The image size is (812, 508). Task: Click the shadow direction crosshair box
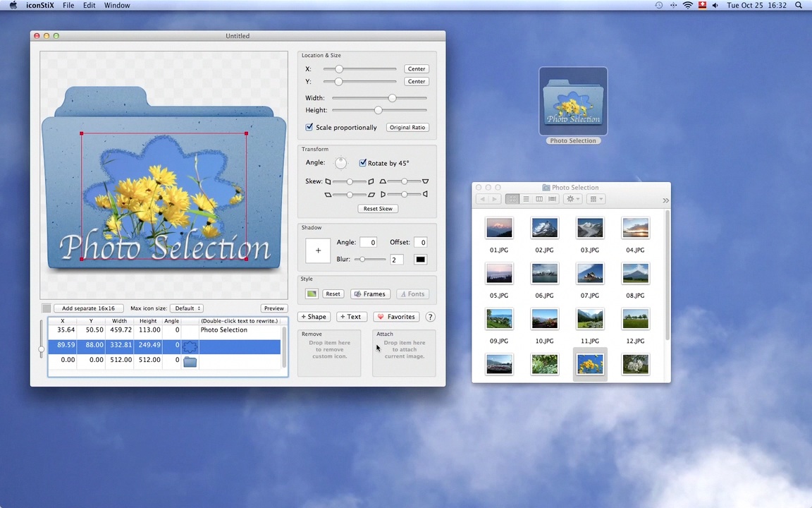318,250
